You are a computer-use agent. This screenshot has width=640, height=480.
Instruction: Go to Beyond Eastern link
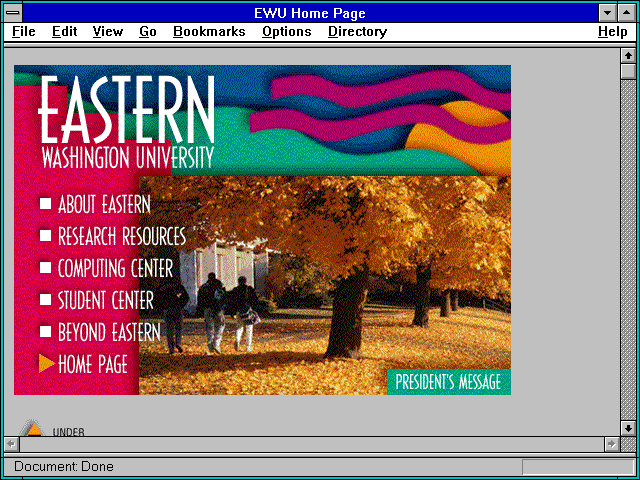109,332
